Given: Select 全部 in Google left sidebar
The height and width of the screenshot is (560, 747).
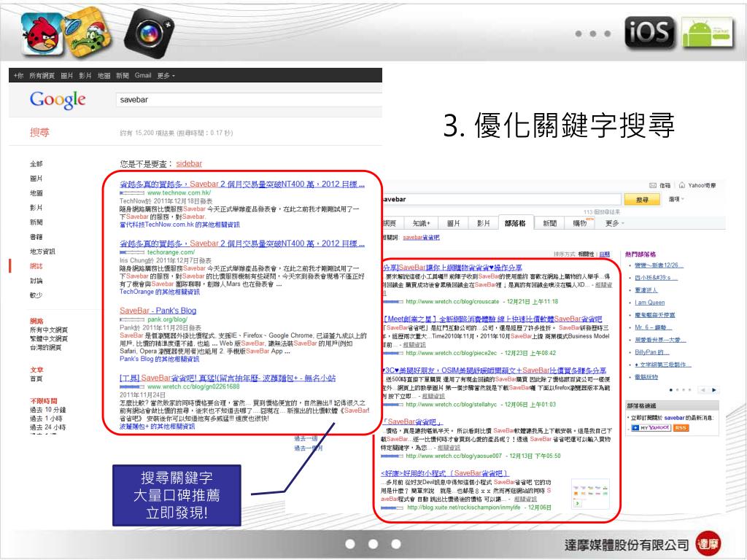Looking at the screenshot, I should tap(36, 164).
